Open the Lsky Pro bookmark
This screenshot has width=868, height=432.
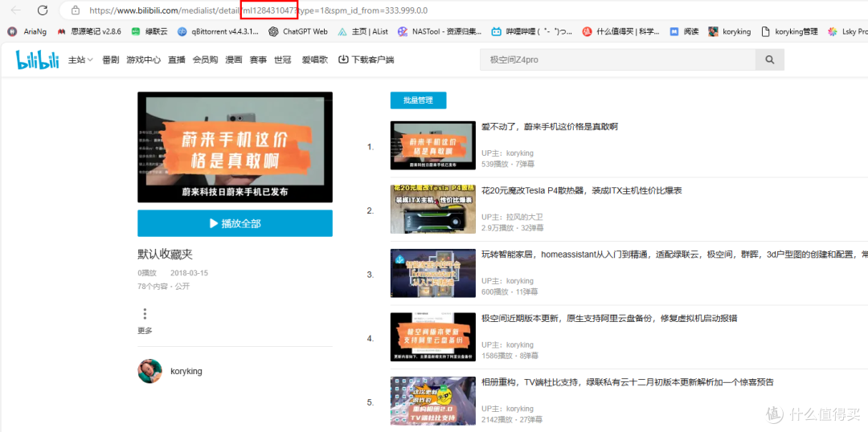tap(848, 31)
